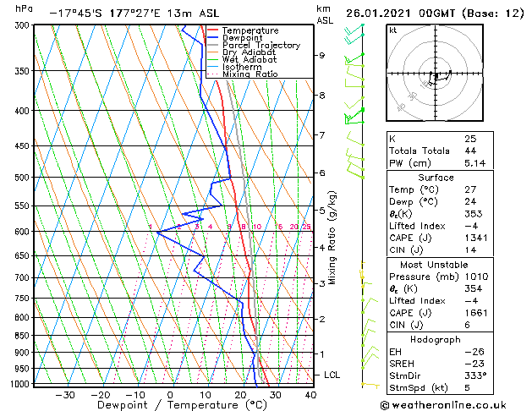This screenshot has height=411, width=532.
Task: Click the Most Unstable CIN value 6
Action: pyautogui.click(x=467, y=325)
